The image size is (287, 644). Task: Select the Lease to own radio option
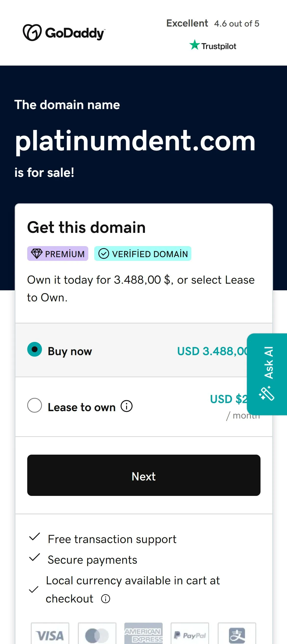pos(35,405)
